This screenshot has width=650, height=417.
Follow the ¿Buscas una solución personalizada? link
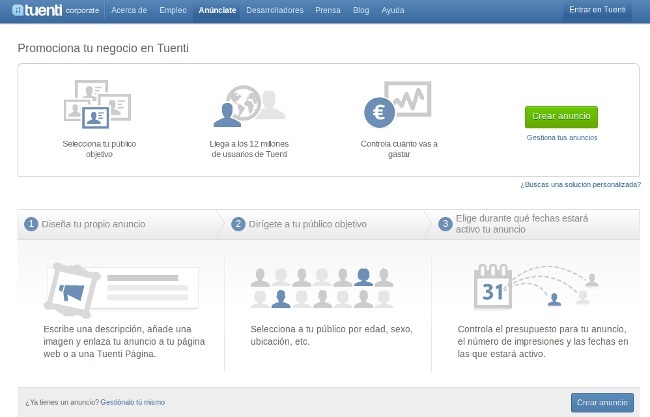580,185
